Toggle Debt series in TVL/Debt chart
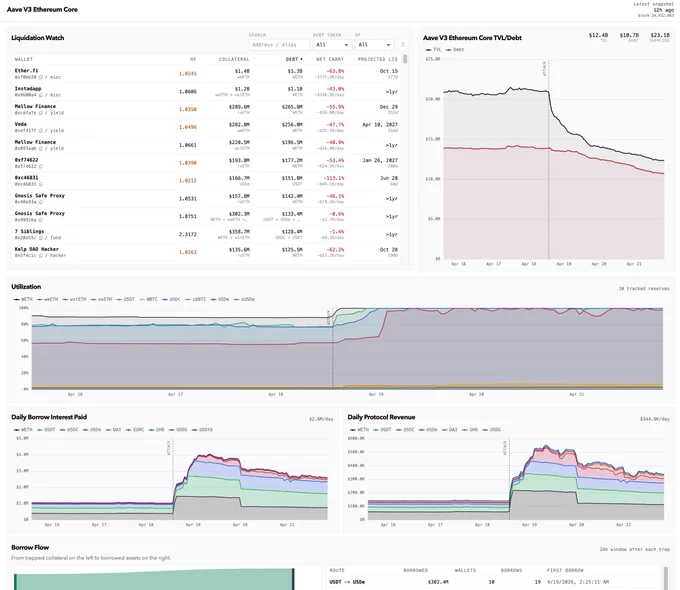The height and width of the screenshot is (590, 680). point(455,50)
